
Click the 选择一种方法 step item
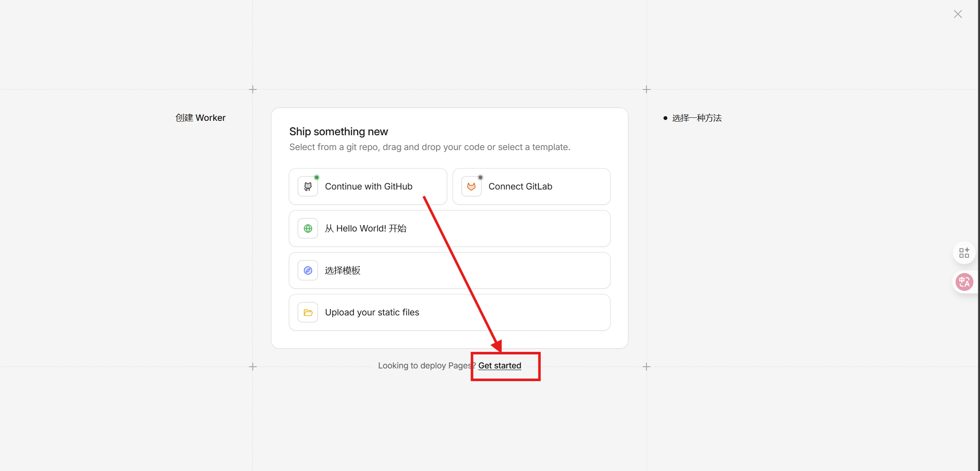[x=697, y=118]
